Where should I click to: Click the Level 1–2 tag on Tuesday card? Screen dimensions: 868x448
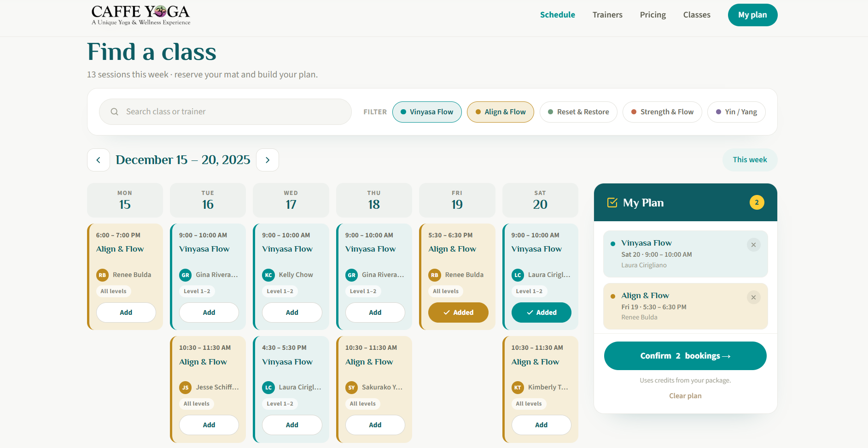click(197, 291)
